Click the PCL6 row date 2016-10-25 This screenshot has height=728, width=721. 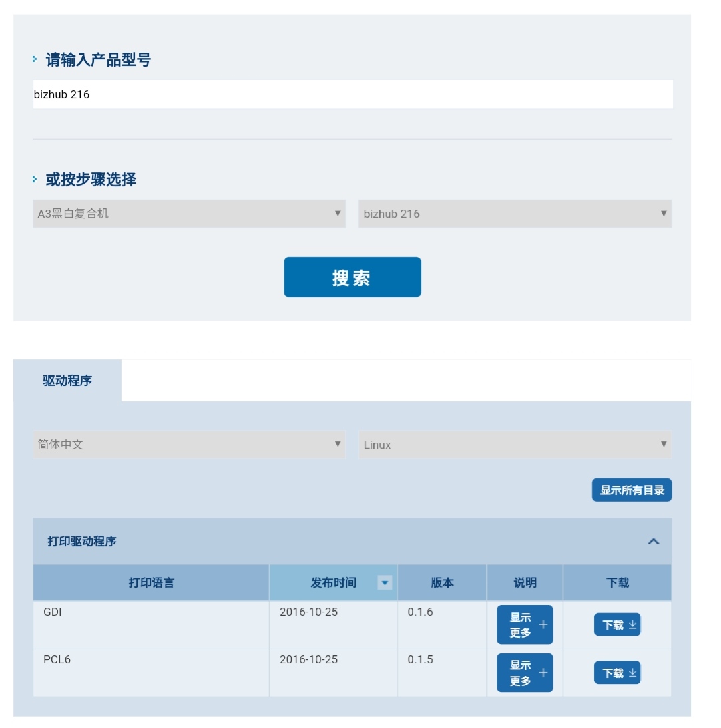coord(308,659)
